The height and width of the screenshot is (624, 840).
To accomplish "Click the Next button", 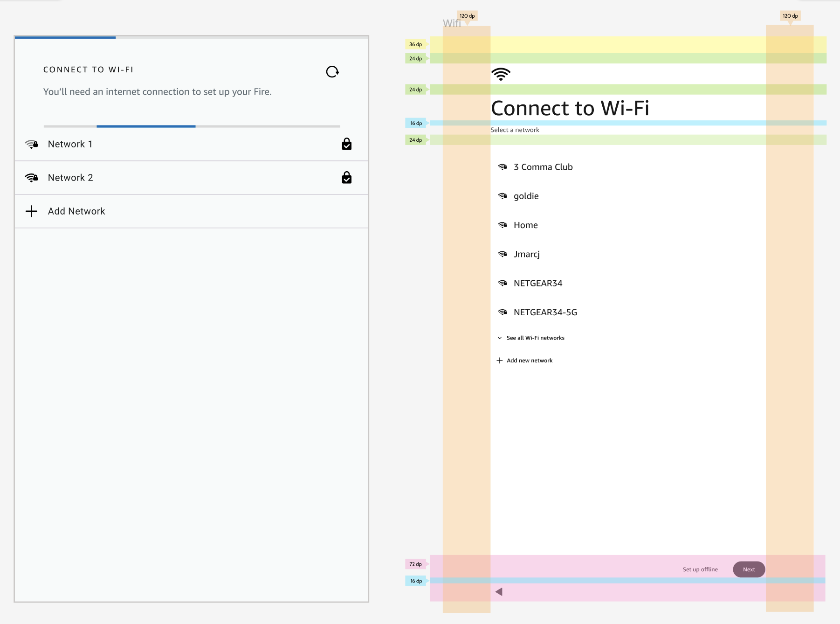I will [x=749, y=569].
